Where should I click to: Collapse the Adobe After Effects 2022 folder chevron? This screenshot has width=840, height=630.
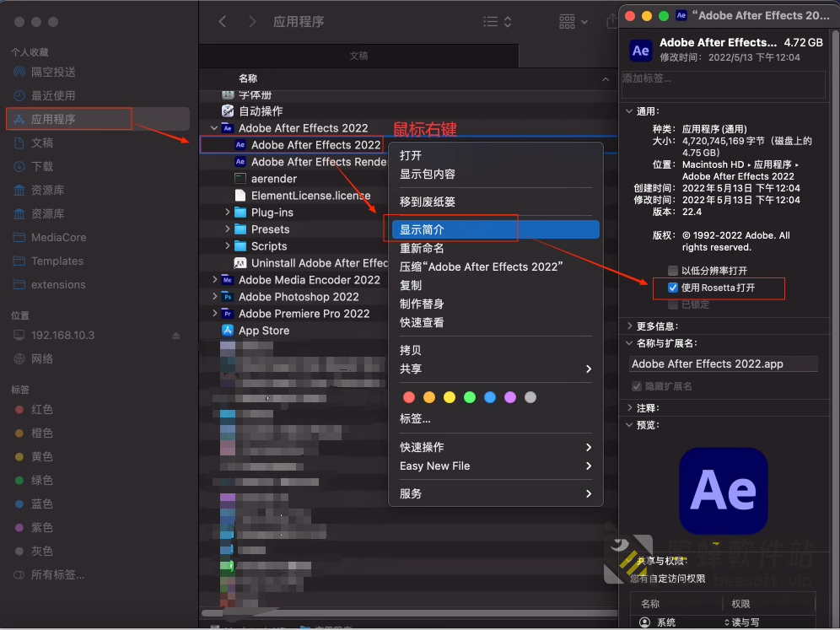coord(214,128)
